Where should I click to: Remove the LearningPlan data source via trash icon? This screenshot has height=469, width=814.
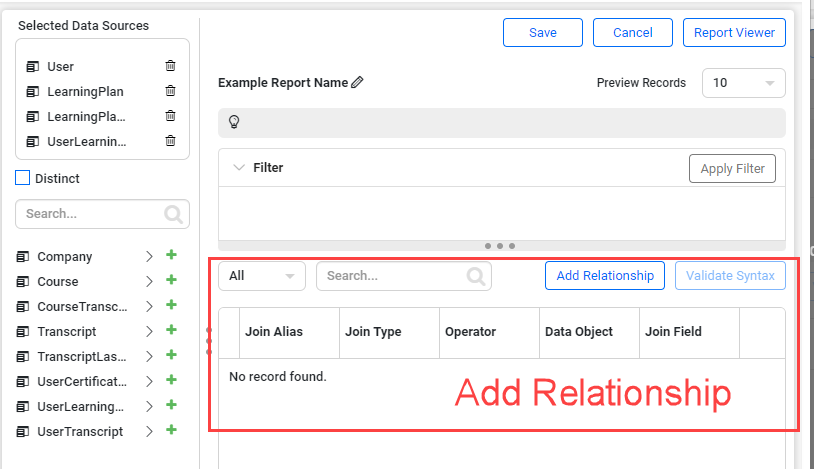tap(170, 91)
